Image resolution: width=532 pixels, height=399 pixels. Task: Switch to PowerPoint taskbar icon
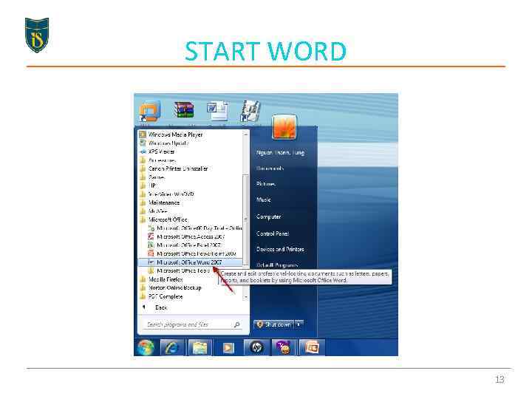312,348
